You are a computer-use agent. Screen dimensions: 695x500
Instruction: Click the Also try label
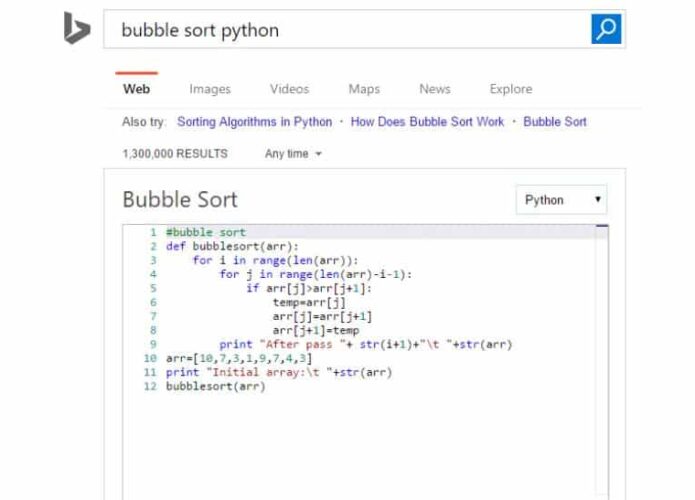(x=144, y=122)
